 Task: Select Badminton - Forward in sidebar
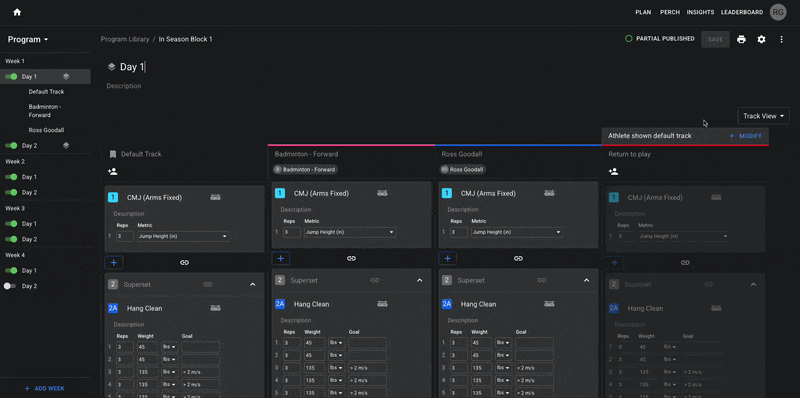point(45,111)
